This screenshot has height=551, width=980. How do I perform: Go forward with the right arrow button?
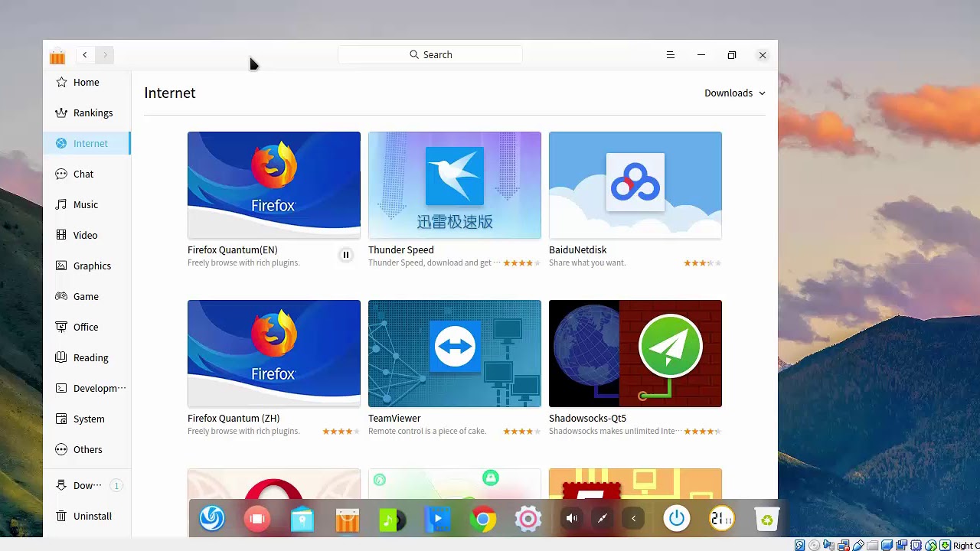point(105,55)
